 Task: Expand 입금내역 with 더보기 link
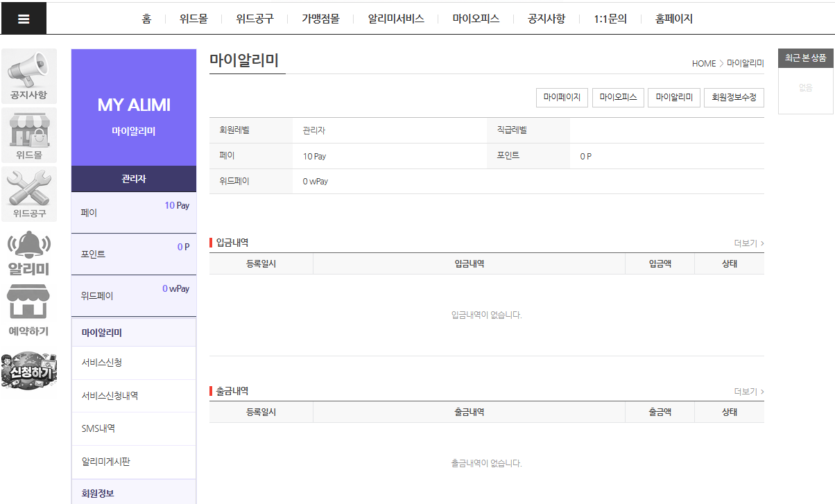coord(749,243)
